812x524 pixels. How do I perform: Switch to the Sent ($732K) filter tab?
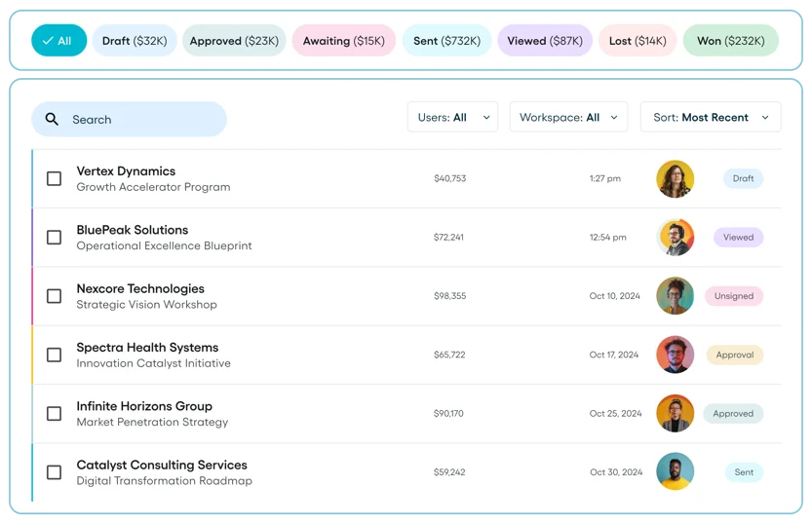tap(446, 41)
